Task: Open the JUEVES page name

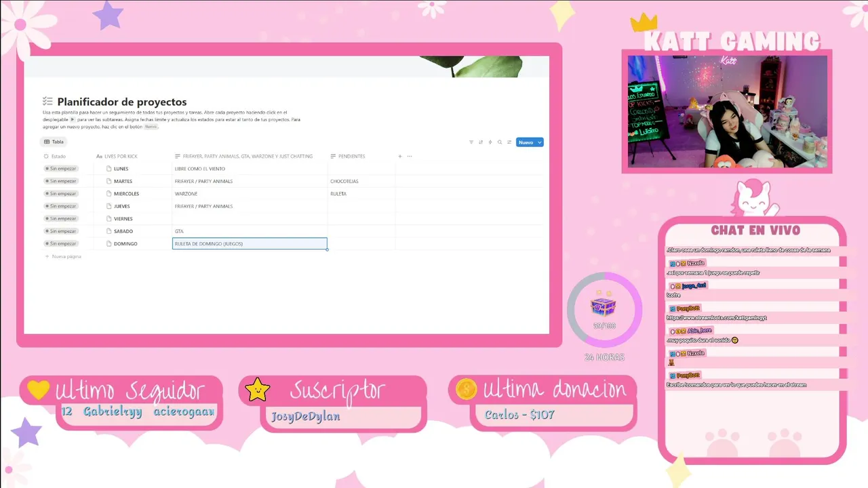Action: [x=122, y=206]
